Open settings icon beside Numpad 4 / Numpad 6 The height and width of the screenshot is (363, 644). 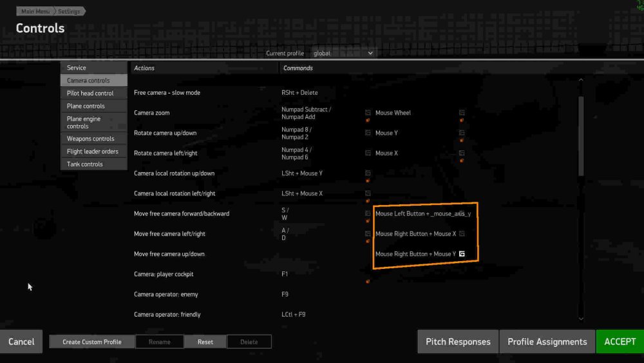(x=368, y=153)
